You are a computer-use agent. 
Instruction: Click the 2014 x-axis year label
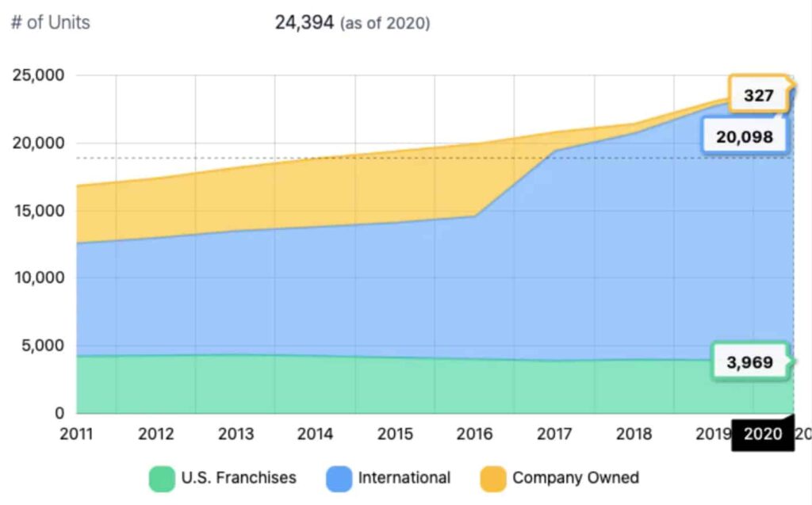click(315, 434)
